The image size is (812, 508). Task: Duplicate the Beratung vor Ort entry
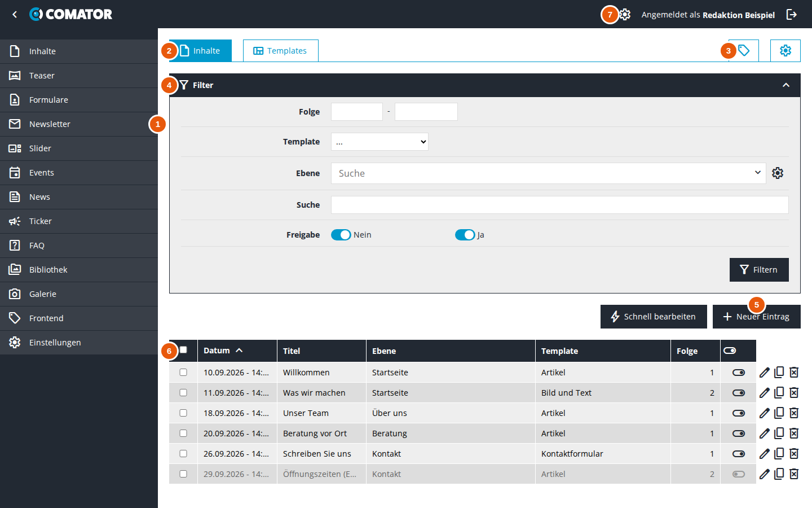click(x=779, y=433)
